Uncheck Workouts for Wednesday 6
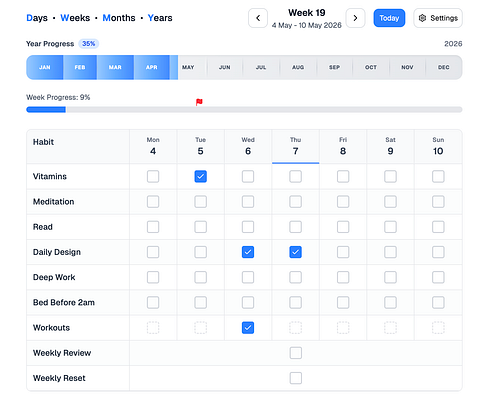 [248, 328]
